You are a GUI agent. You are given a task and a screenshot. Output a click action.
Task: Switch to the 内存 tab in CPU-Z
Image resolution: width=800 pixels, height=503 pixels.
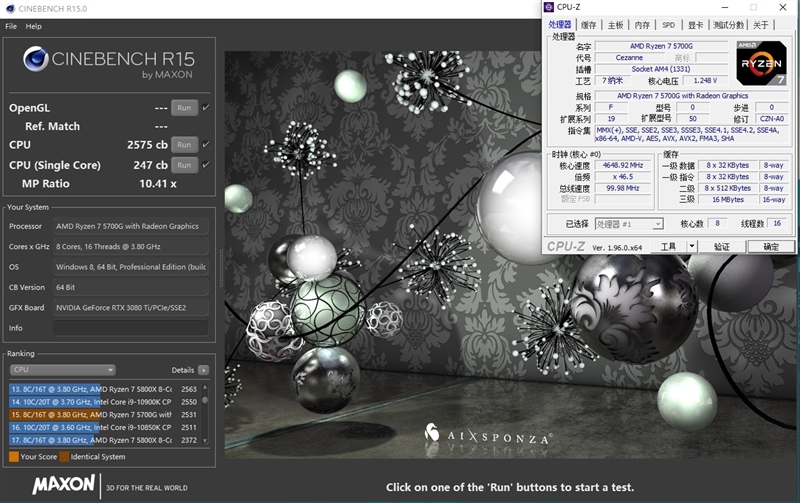(x=642, y=25)
